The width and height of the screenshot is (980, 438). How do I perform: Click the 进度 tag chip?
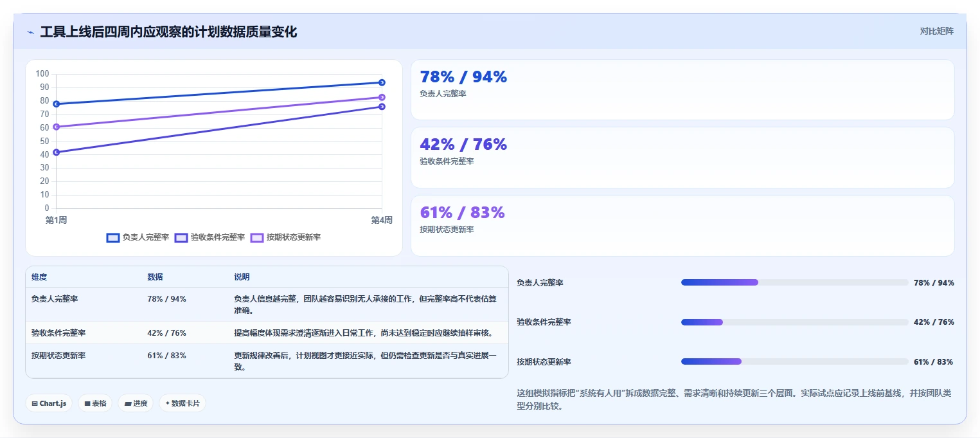click(136, 403)
